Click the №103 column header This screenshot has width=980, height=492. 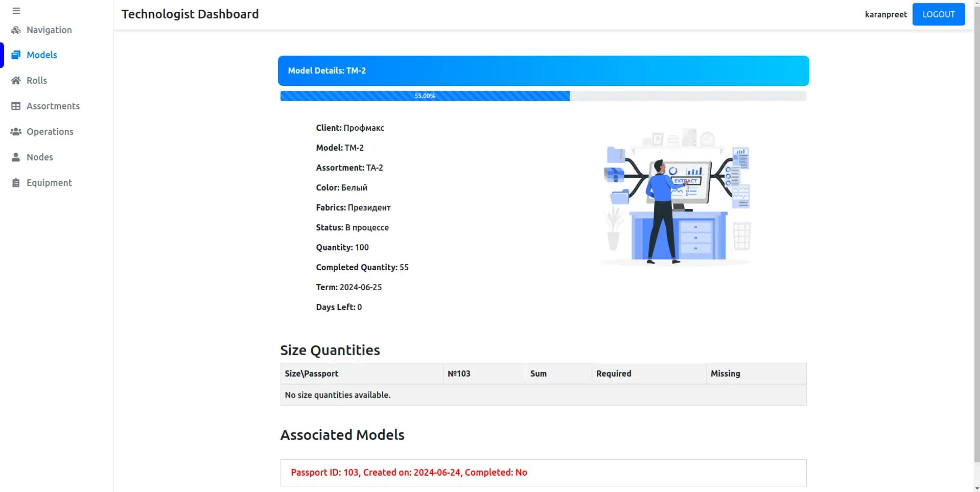484,373
